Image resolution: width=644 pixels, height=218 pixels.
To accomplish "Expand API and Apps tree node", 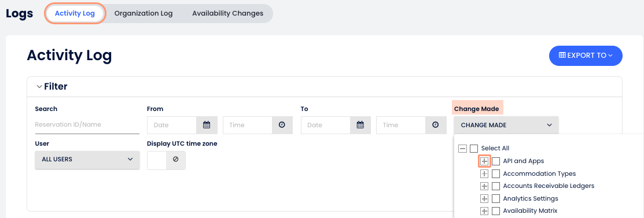I will pos(484,161).
